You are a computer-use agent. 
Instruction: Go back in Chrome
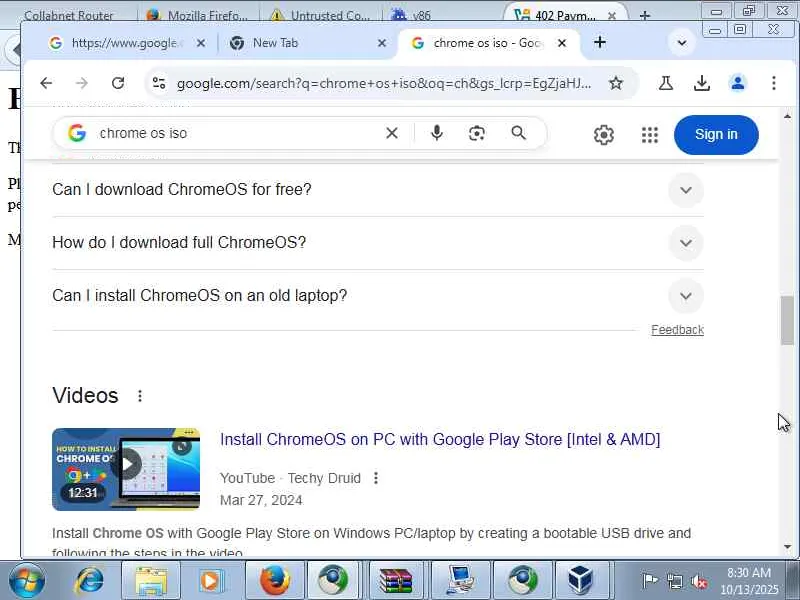click(x=46, y=83)
